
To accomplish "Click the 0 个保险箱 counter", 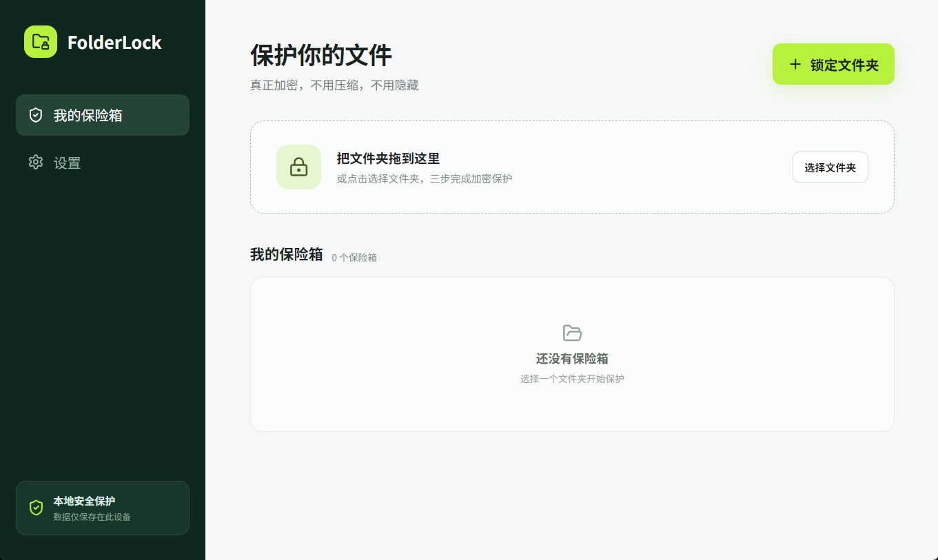I will 354,258.
